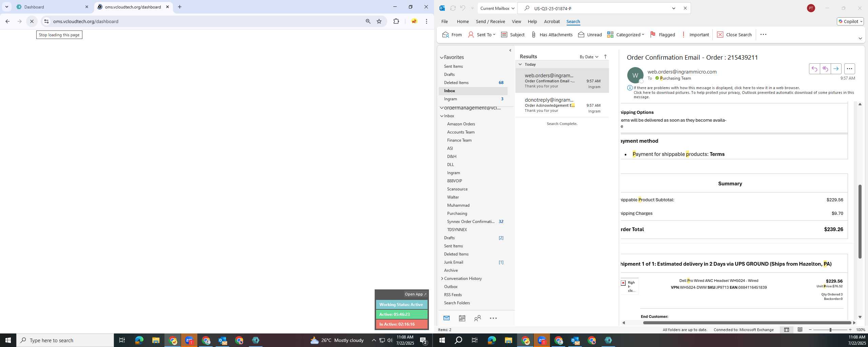868x347 pixels.
Task: Open the View ribbon tab
Action: click(x=516, y=21)
